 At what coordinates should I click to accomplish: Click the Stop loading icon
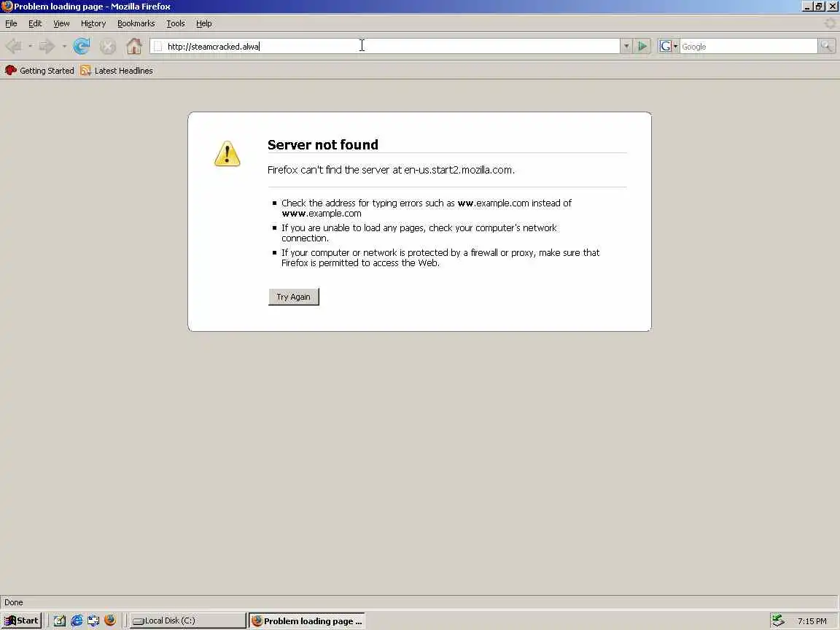coord(108,47)
